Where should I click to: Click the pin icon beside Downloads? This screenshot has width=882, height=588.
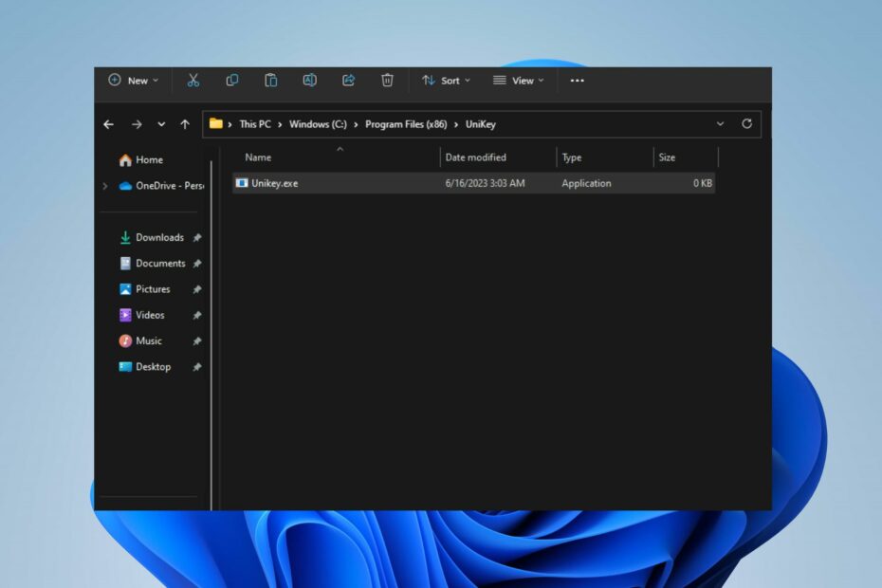click(x=197, y=238)
